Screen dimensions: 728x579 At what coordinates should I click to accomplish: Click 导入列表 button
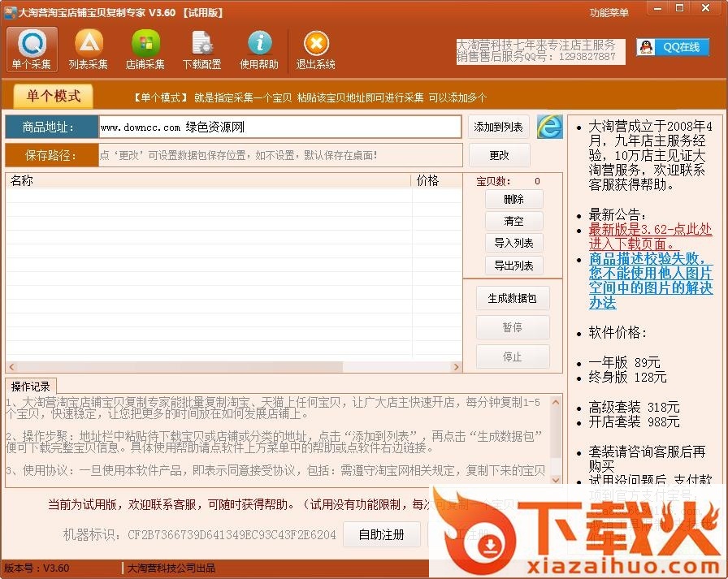point(514,243)
